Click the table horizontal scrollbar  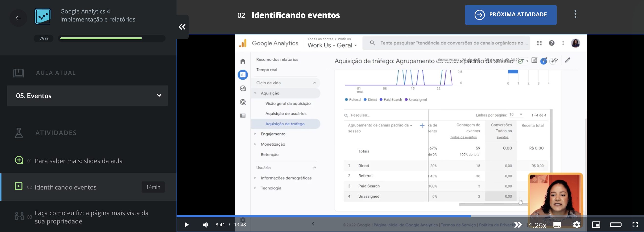pyautogui.click(x=494, y=204)
